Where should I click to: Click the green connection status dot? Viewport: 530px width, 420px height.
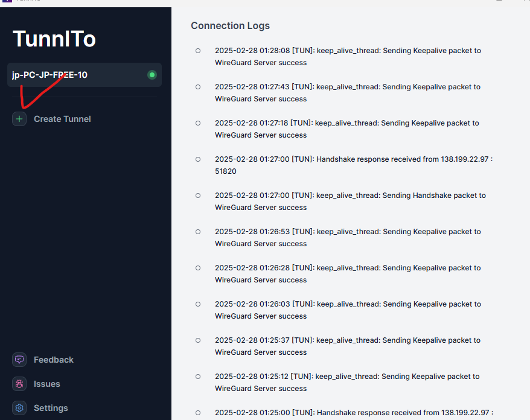(x=152, y=75)
